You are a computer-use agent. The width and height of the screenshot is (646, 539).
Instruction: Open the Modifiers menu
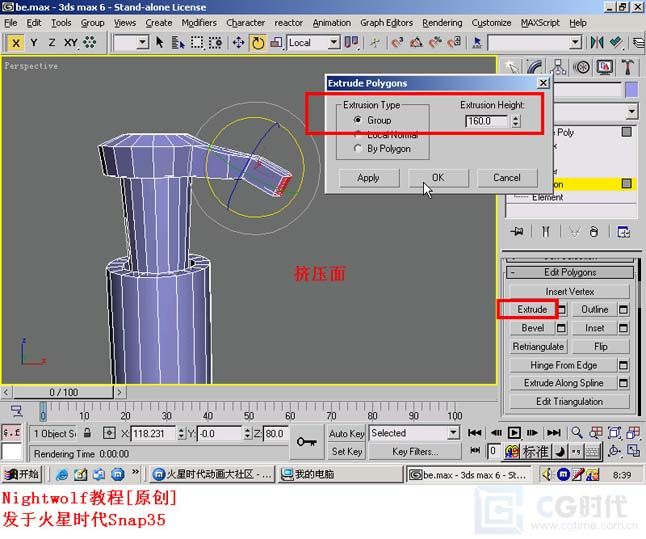pyautogui.click(x=199, y=23)
